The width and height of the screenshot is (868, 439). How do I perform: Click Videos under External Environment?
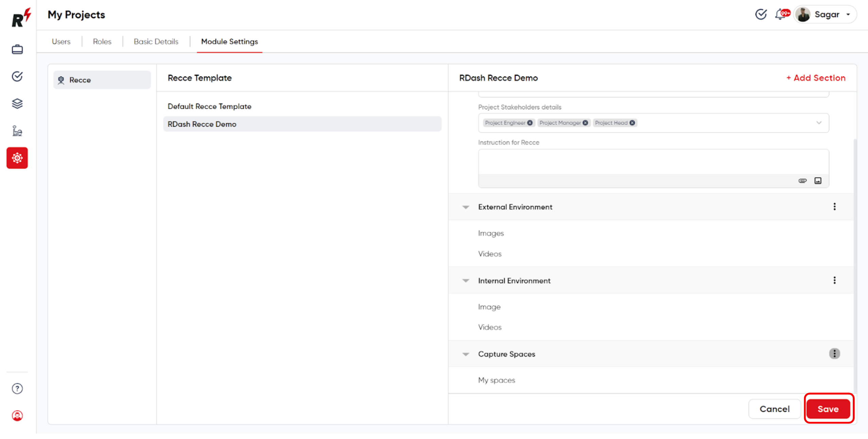pyautogui.click(x=490, y=254)
